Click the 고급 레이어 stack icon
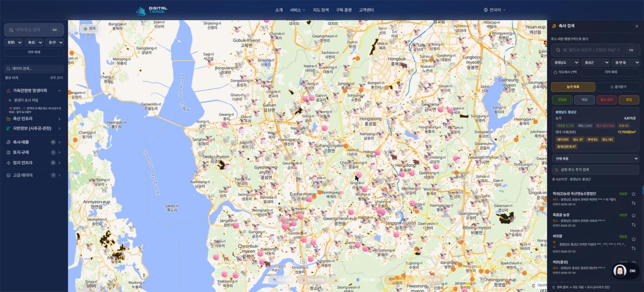 (x=9, y=175)
